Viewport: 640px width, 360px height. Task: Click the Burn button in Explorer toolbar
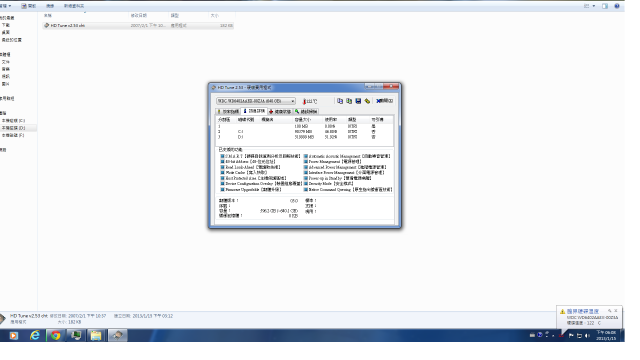pos(50,6)
